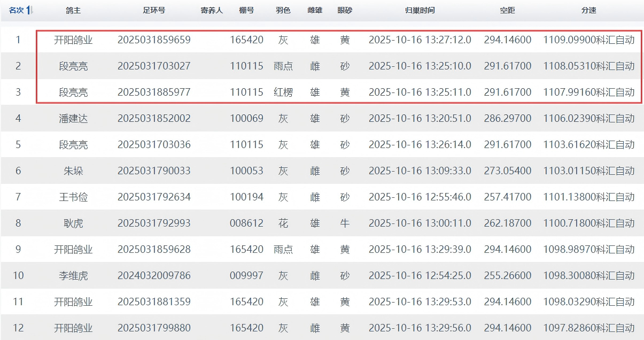Click the 棚号 column header
644x340 pixels.
pyautogui.click(x=246, y=10)
